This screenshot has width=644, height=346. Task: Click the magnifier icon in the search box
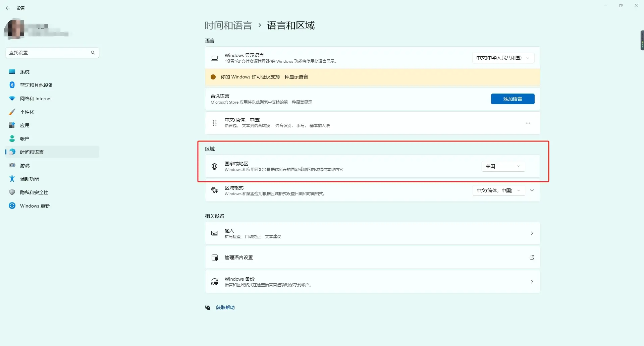(x=93, y=53)
